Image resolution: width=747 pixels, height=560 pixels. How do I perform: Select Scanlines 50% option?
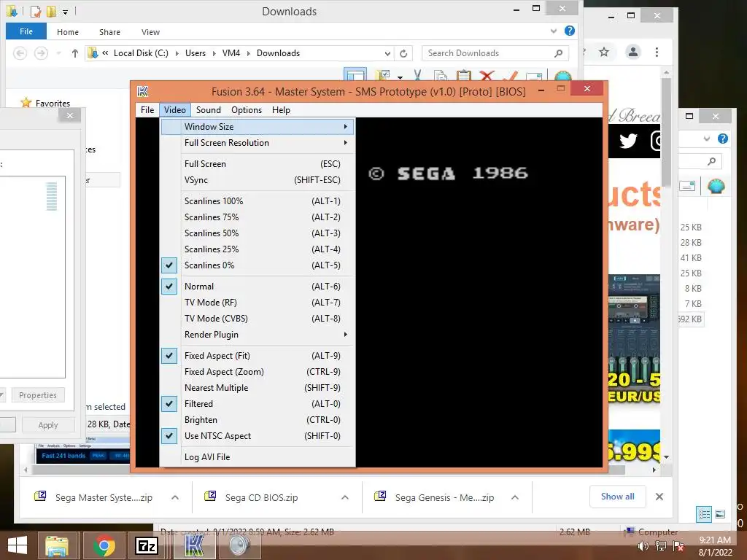tap(258, 233)
